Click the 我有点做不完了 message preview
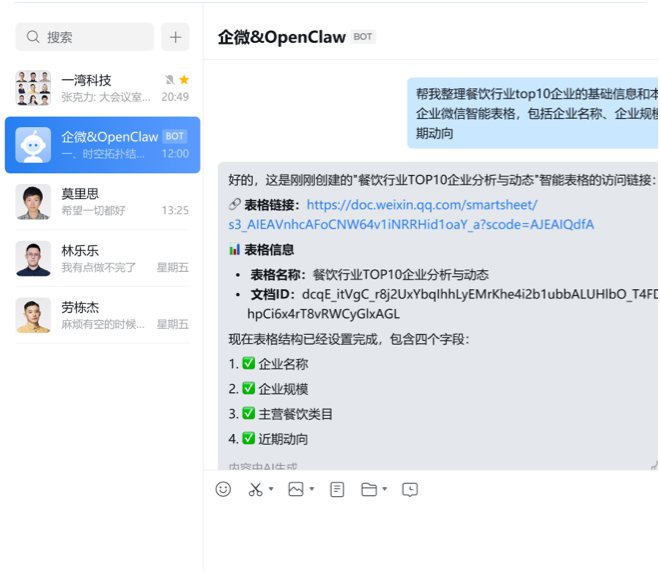The height and width of the screenshot is (572, 660). tap(98, 267)
